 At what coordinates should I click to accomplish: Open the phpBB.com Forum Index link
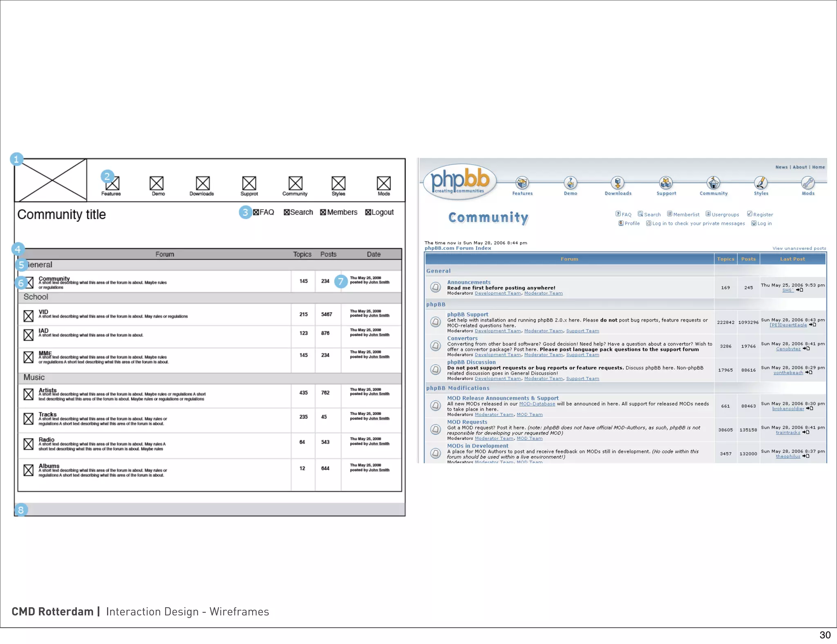458,248
